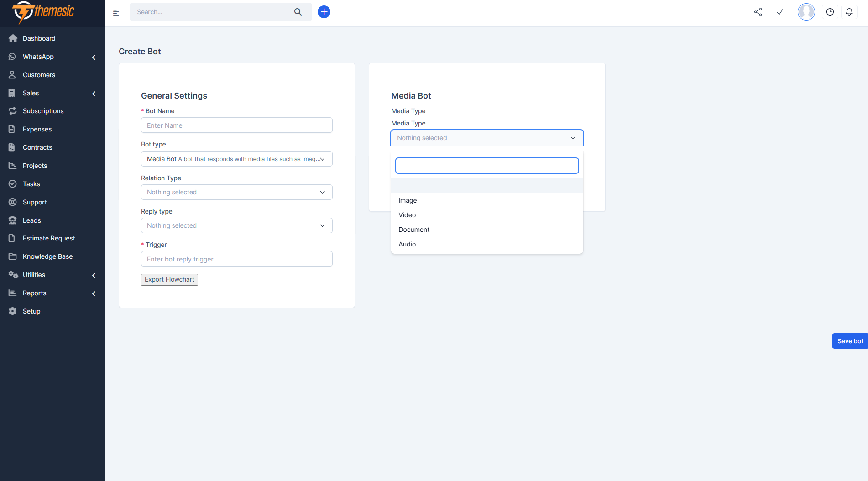Expand the WhatsApp submenu chevron
Screen dimensions: 868x481
94,57
